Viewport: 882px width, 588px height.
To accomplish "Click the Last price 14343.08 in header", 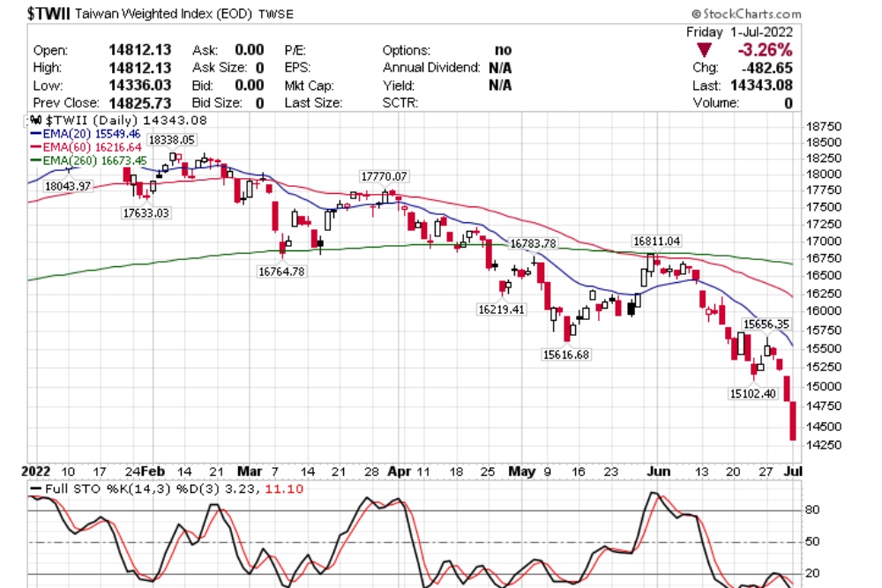I will (762, 86).
